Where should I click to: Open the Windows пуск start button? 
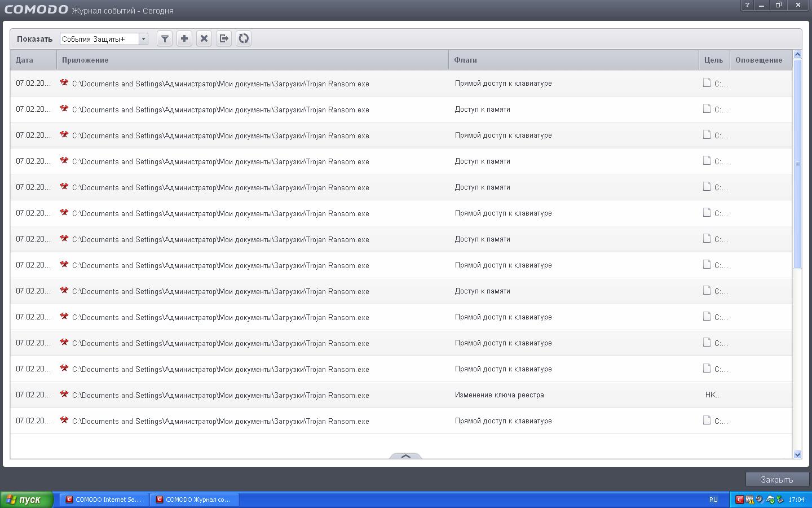pyautogui.click(x=26, y=500)
